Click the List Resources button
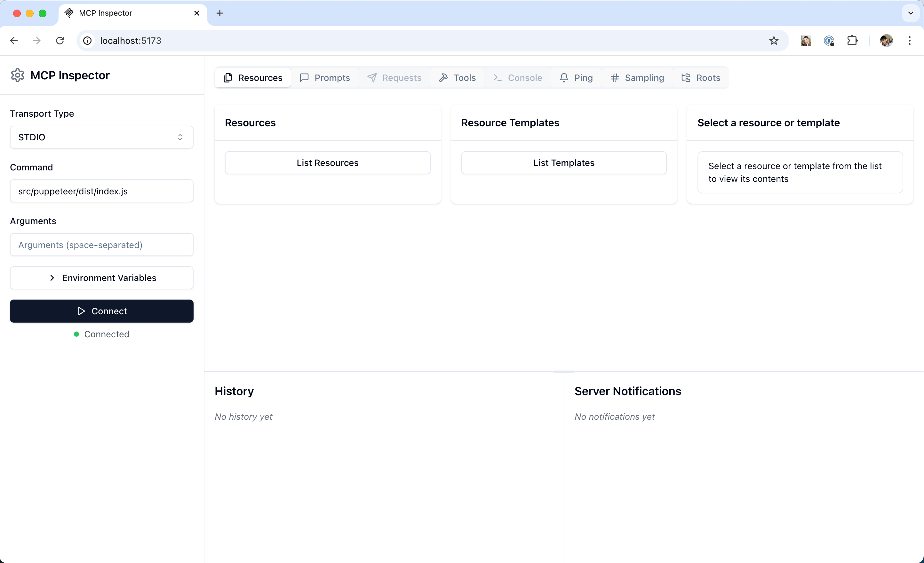Viewport: 924px width, 563px height. pos(327,163)
